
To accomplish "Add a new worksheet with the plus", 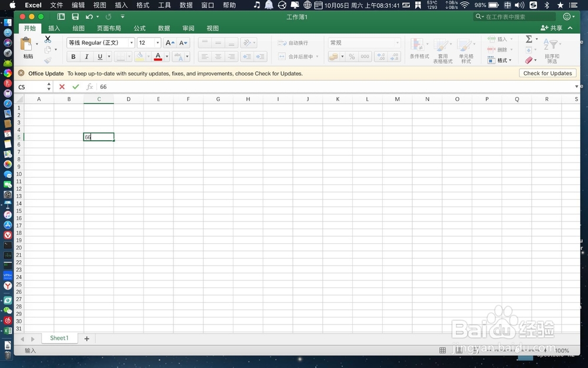I will pos(86,338).
